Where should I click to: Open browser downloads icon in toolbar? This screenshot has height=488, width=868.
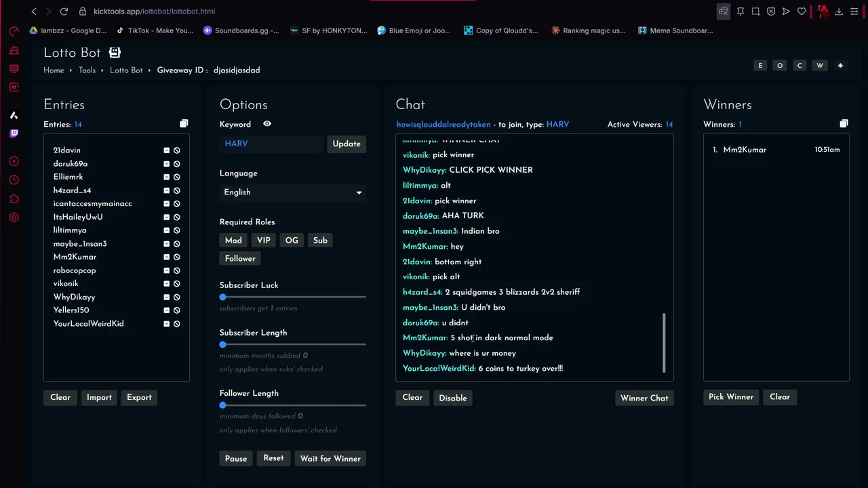click(x=839, y=12)
